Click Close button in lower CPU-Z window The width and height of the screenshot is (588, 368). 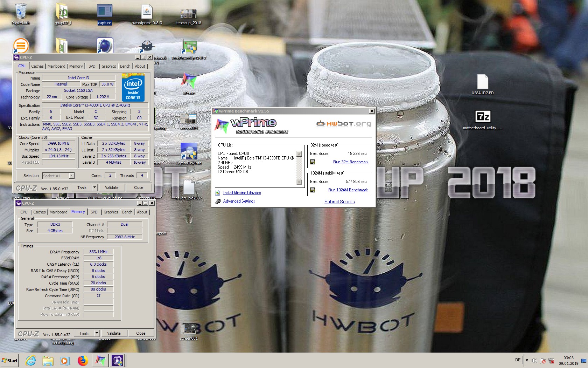click(x=141, y=333)
